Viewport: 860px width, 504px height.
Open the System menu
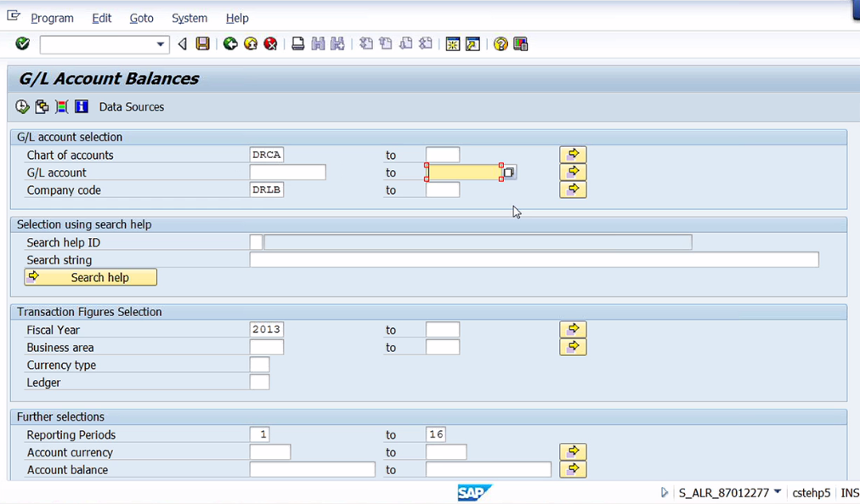coord(190,18)
